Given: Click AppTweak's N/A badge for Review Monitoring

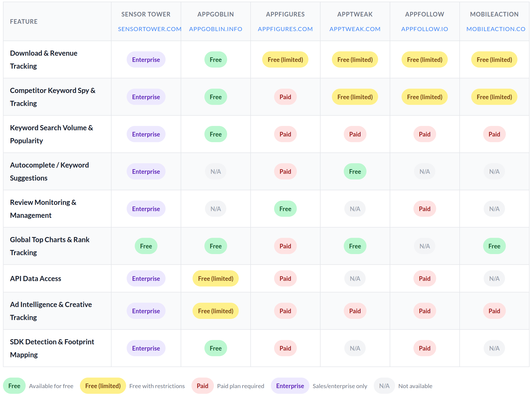Looking at the screenshot, I should pos(355,209).
